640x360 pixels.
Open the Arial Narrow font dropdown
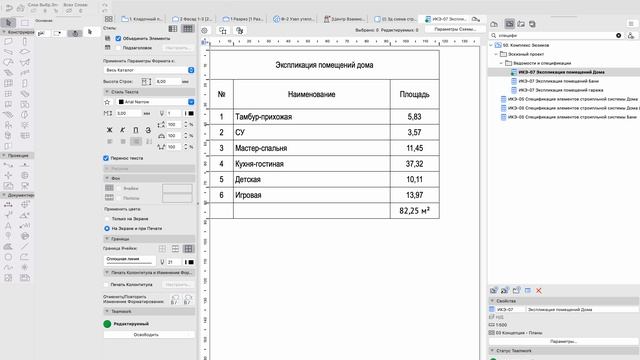156,102
